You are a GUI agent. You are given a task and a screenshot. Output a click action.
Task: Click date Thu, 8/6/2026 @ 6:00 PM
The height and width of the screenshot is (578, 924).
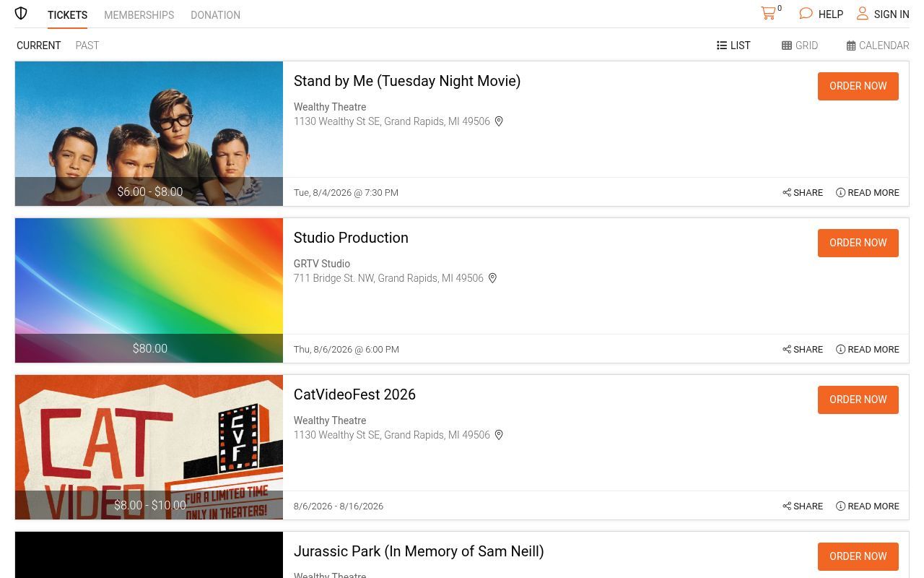click(346, 350)
